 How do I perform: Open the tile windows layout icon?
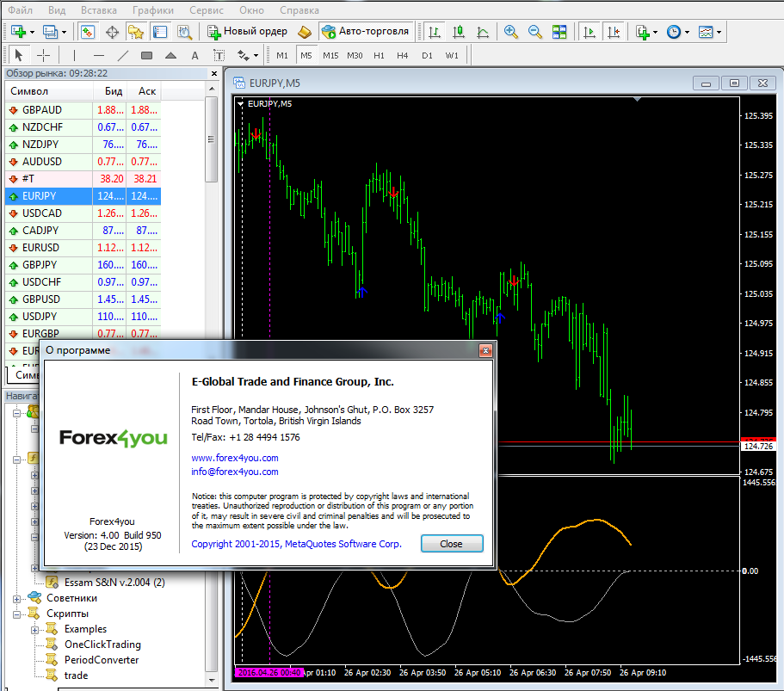coord(559,32)
